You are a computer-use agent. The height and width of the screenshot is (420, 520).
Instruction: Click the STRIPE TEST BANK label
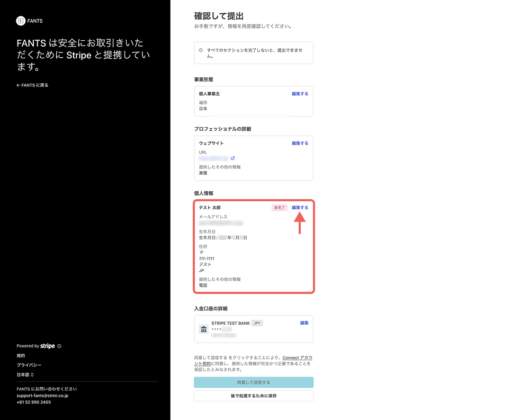[x=230, y=323]
